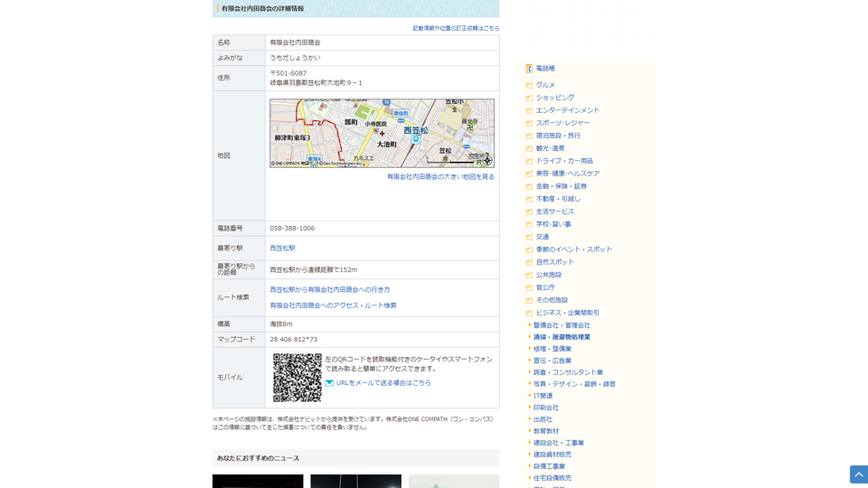Viewport: 868px width, 488px height.
Task: Click the QR code image
Action: 297,377
